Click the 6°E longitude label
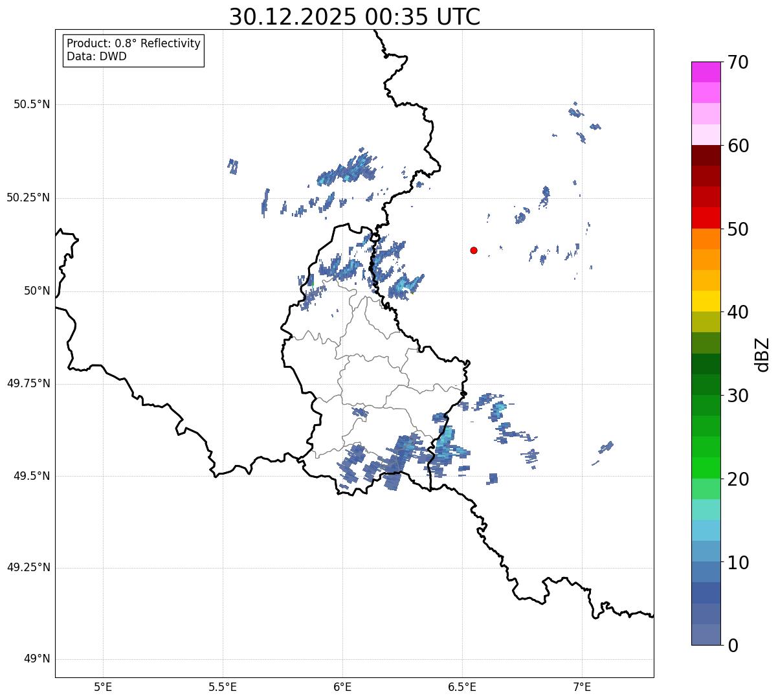This screenshot has width=778, height=700. tap(342, 687)
